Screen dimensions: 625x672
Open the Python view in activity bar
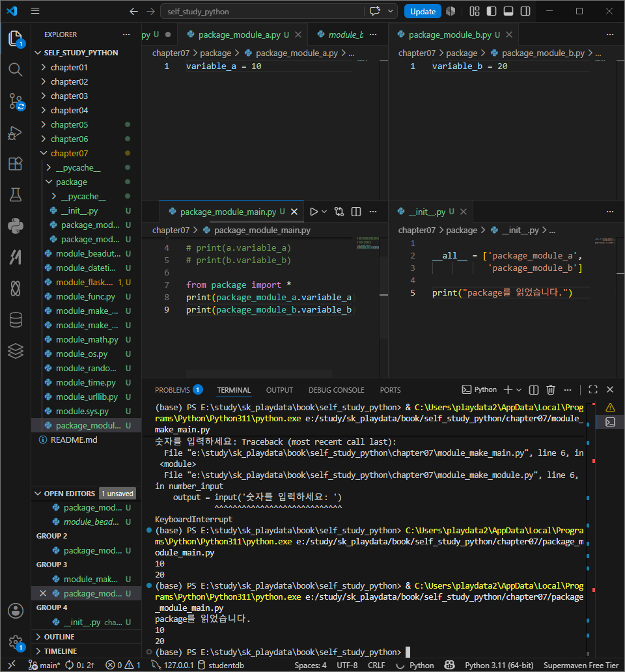(x=16, y=226)
